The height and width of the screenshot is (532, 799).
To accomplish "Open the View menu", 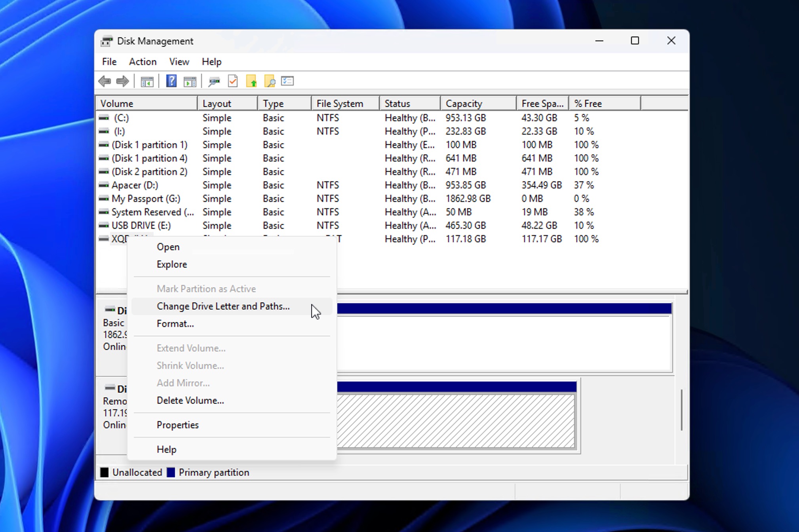I will [179, 62].
